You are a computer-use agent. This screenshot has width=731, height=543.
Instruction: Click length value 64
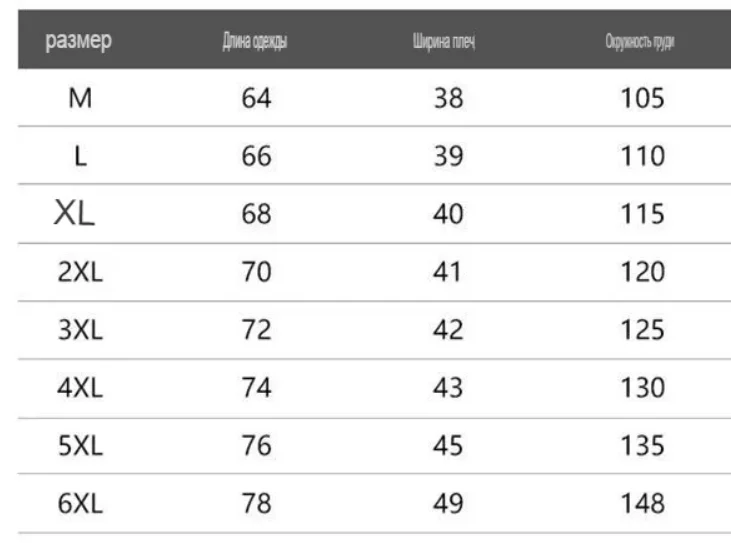(x=256, y=98)
